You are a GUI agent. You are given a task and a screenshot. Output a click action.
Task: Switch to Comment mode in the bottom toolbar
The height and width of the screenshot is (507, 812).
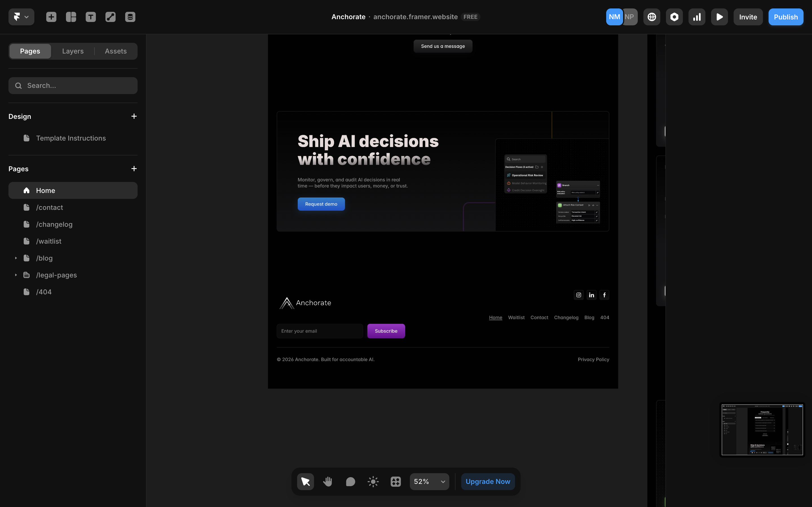click(350, 481)
